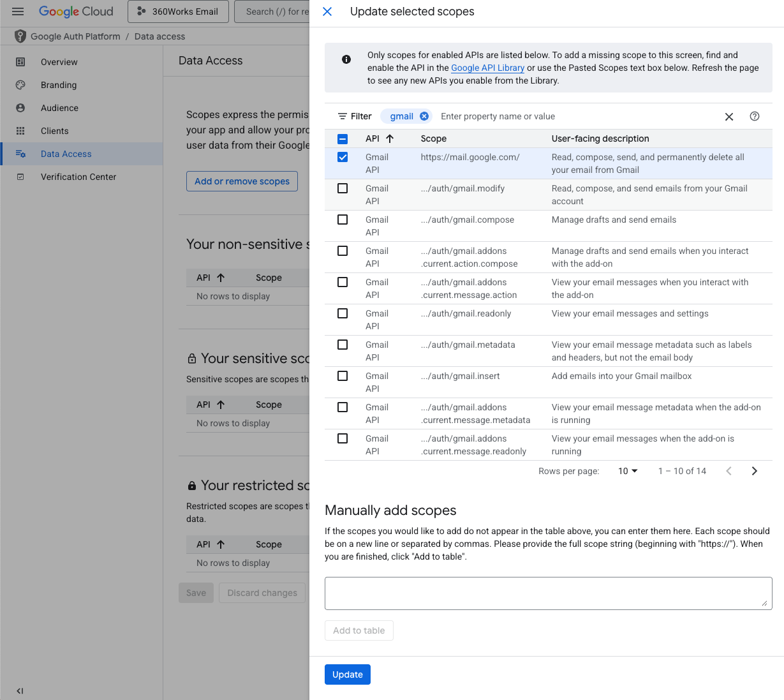Click the Overview sidebar icon
Image resolution: width=784 pixels, height=700 pixels.
[x=20, y=62]
